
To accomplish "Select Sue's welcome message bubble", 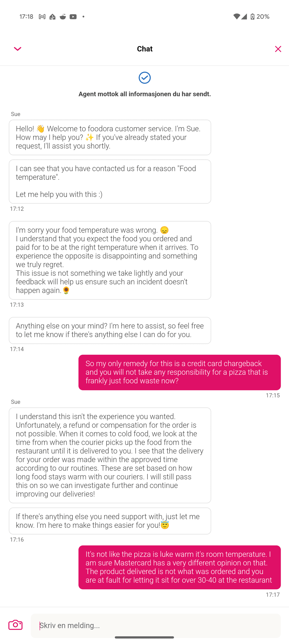I will pyautogui.click(x=110, y=137).
